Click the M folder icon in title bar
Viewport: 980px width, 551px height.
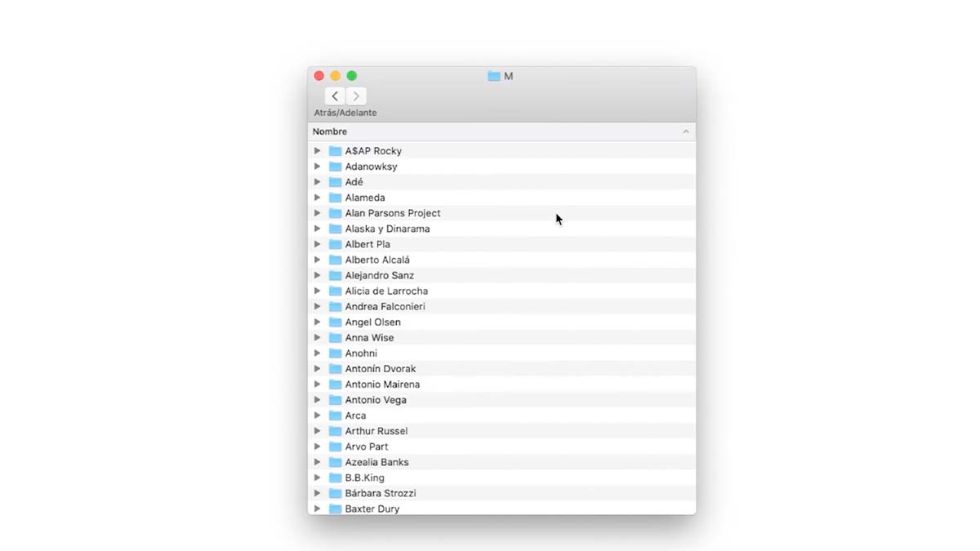[493, 76]
